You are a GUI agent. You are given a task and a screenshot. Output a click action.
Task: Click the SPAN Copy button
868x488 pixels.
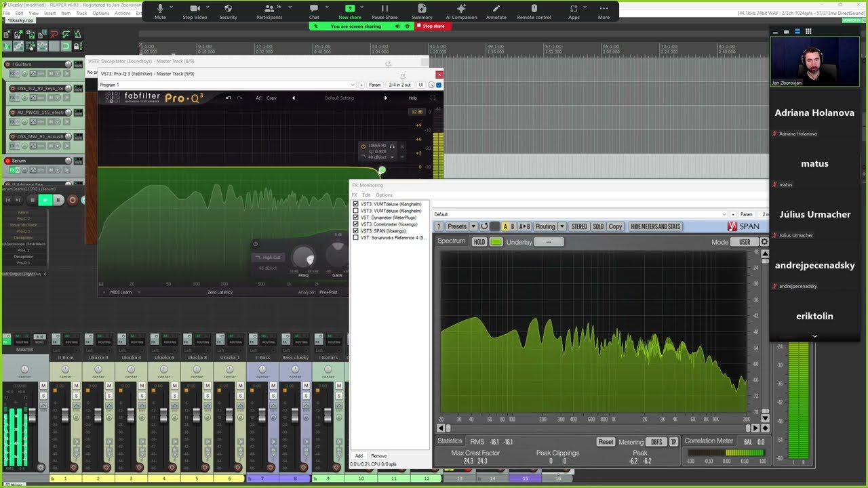[615, 226]
